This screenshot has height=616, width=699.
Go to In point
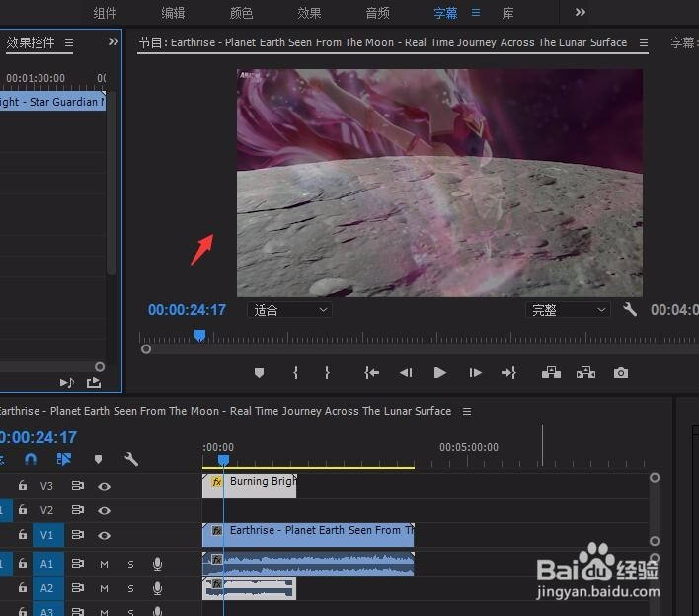pyautogui.click(x=371, y=372)
